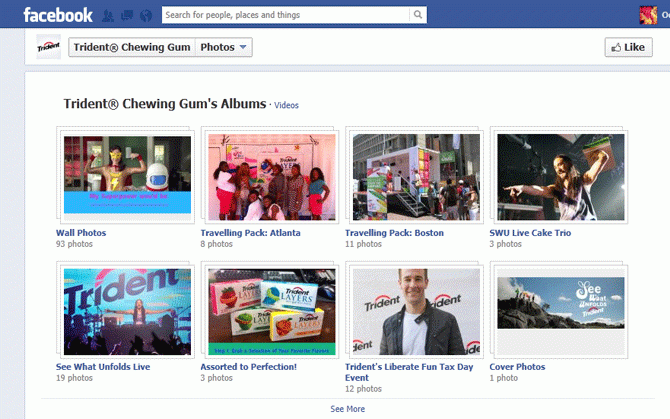Click the SWU Live Cake Trio link
This screenshot has height=419, width=670.
pos(530,233)
